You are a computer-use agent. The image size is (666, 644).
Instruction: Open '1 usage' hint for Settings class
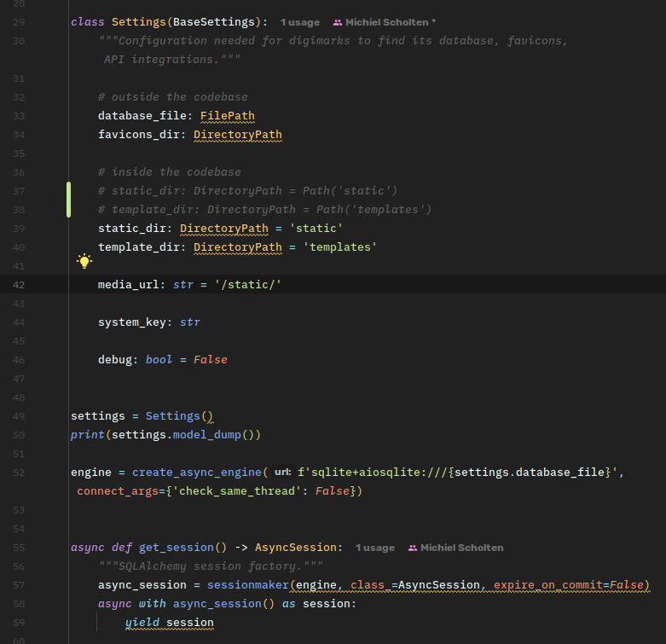point(299,22)
